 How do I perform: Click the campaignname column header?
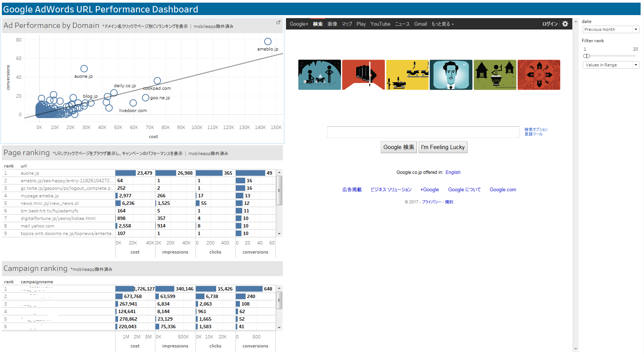click(x=37, y=282)
